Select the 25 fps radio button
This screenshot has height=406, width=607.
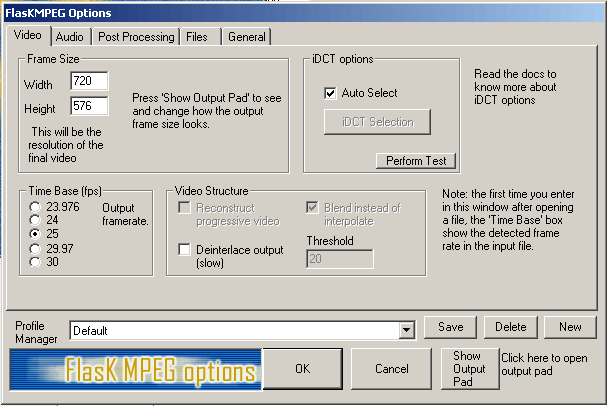point(35,234)
